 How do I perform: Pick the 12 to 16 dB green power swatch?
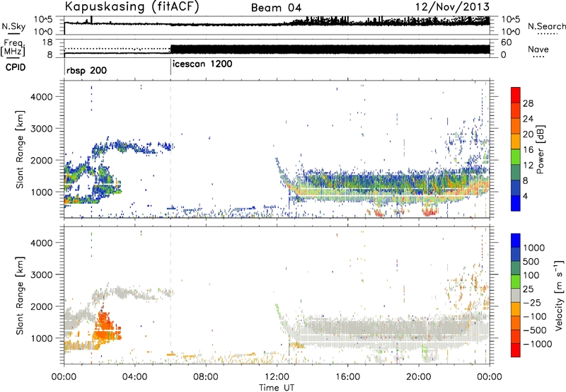coord(516,157)
